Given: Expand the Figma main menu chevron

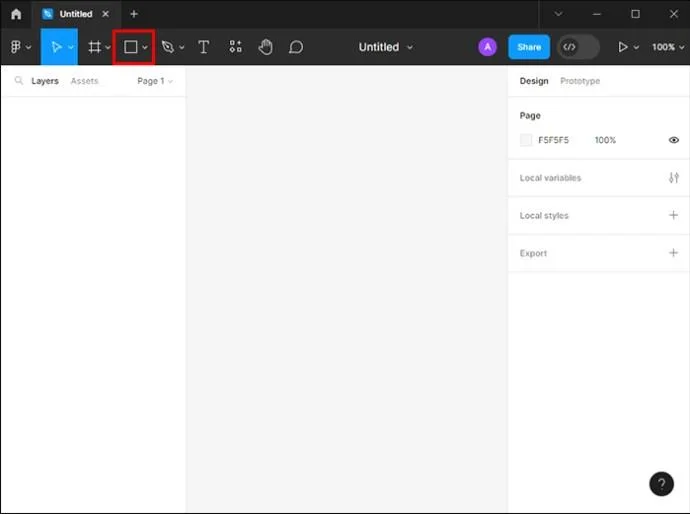Looking at the screenshot, I should tap(29, 47).
